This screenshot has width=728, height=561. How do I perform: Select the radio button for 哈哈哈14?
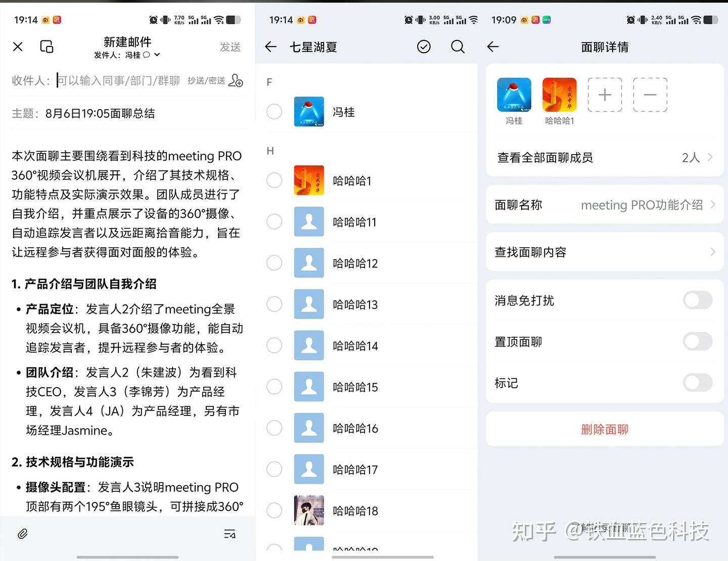[x=274, y=345]
